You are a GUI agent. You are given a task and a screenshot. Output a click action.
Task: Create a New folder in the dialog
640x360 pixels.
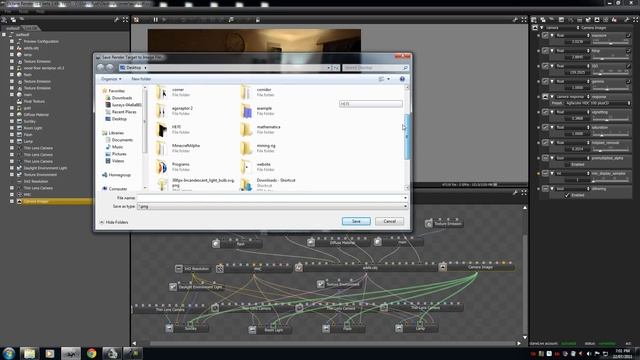pos(141,79)
